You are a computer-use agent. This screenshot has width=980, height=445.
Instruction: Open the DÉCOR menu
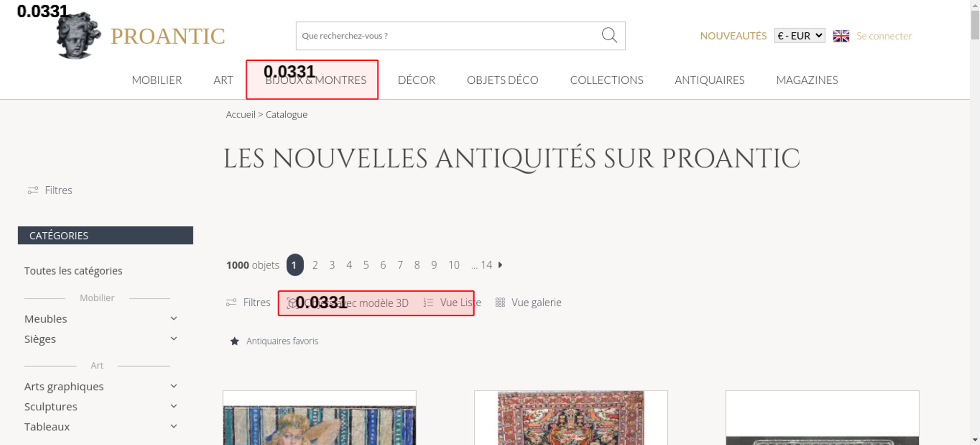[x=416, y=80]
